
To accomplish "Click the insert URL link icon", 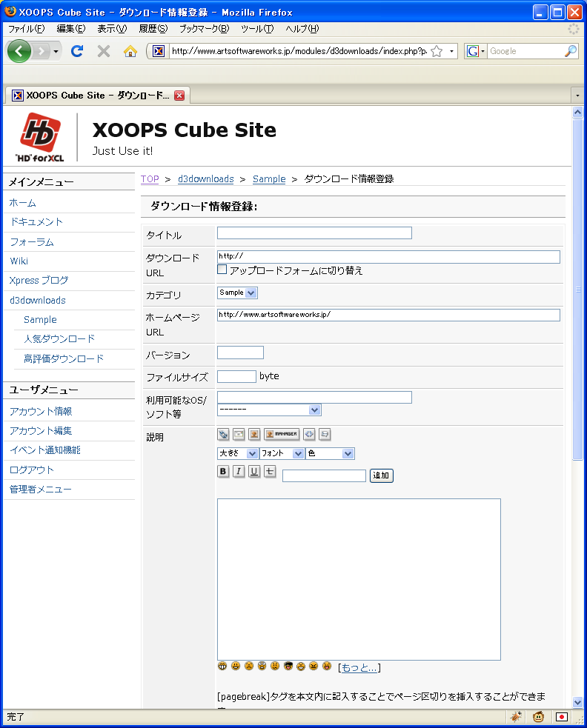I will click(x=223, y=435).
